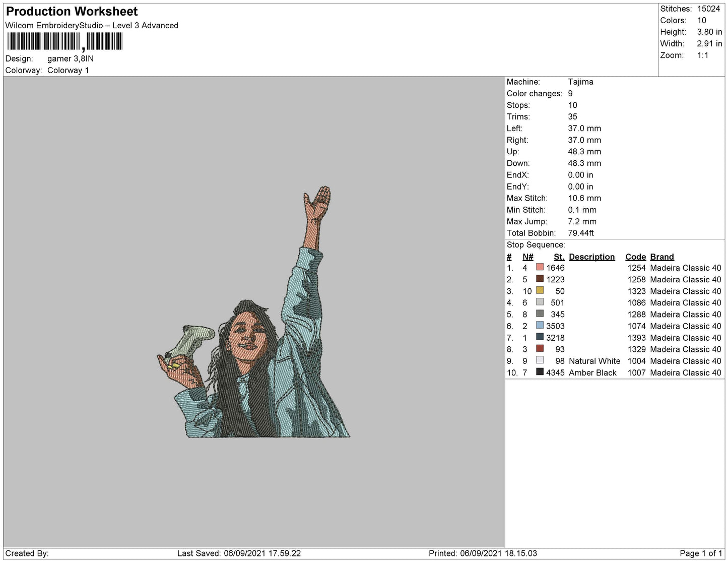Click the 'Description' column header
The image size is (728, 563).
pyautogui.click(x=591, y=257)
